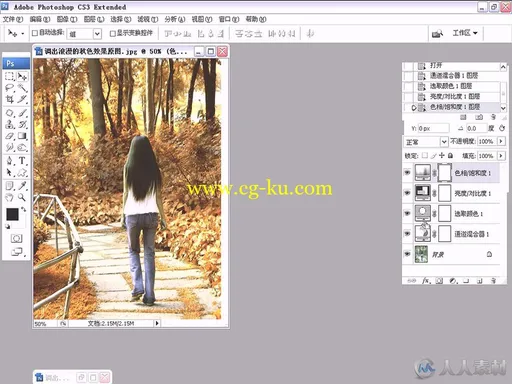Select the History Brush tool
This screenshot has height=384, width=512.
pos(22,125)
